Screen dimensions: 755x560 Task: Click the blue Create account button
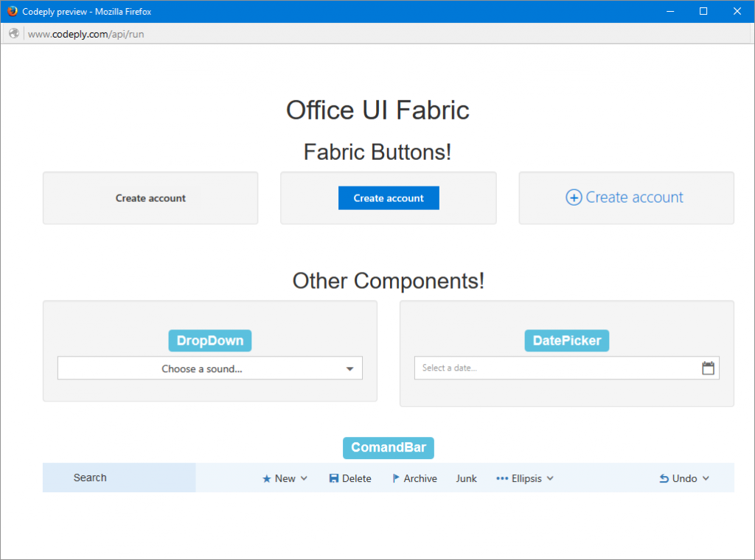point(389,198)
